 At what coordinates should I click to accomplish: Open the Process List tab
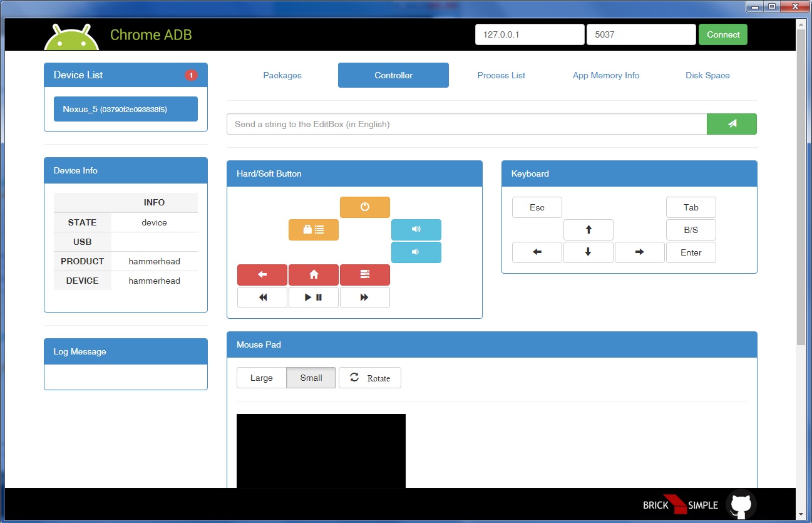(x=501, y=75)
